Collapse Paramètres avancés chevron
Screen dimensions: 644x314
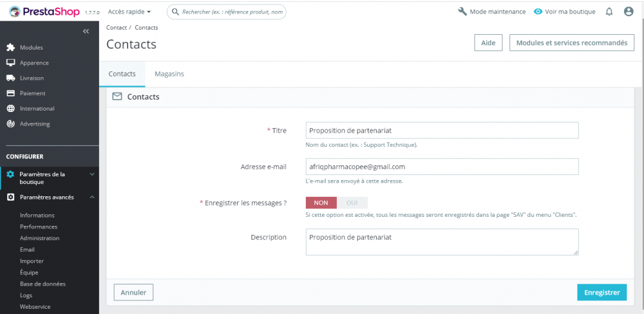[x=92, y=197]
